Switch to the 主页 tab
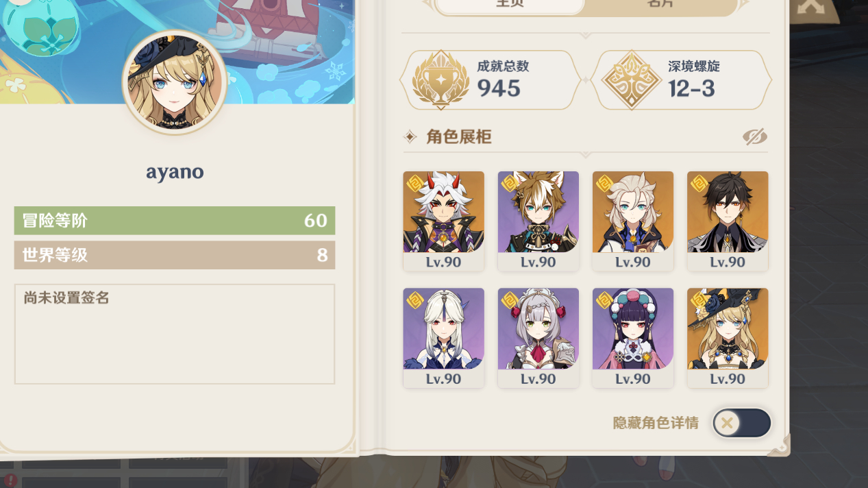 [x=509, y=5]
